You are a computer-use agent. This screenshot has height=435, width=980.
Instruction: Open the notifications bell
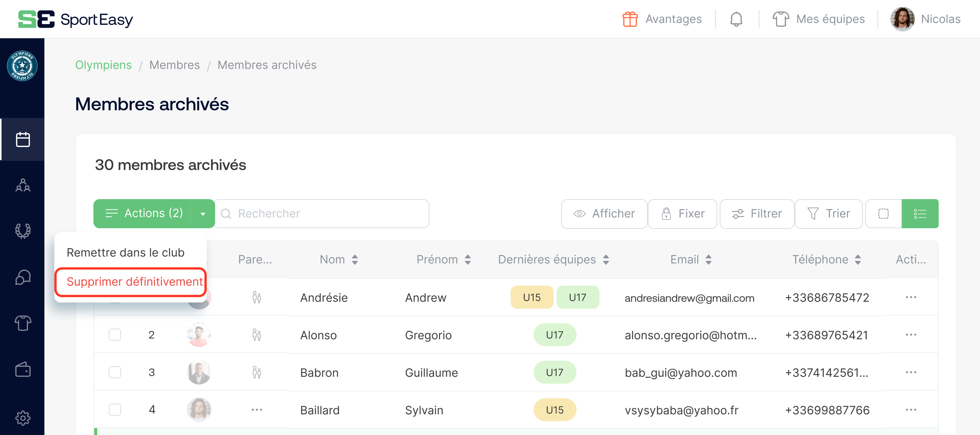736,19
